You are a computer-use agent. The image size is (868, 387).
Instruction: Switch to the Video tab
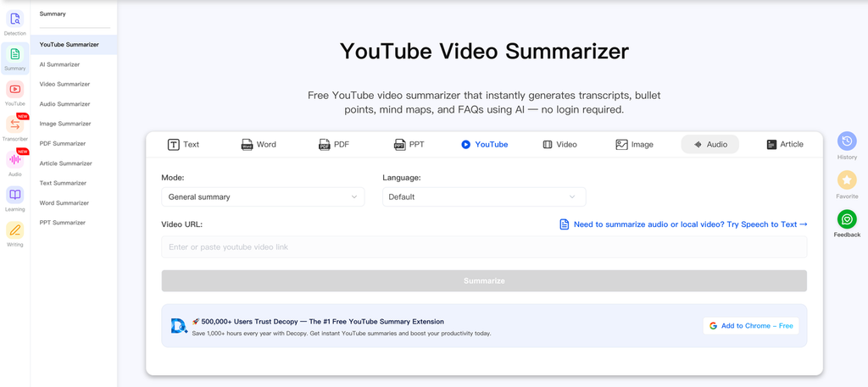(559, 144)
